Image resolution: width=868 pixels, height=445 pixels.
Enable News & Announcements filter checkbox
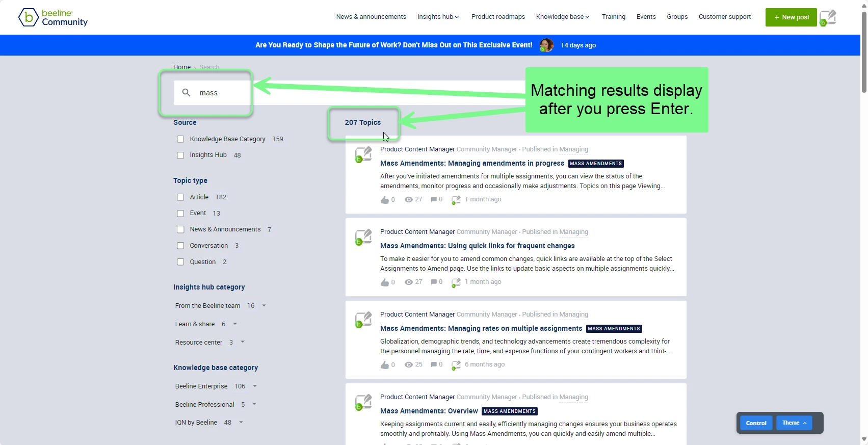click(x=180, y=230)
